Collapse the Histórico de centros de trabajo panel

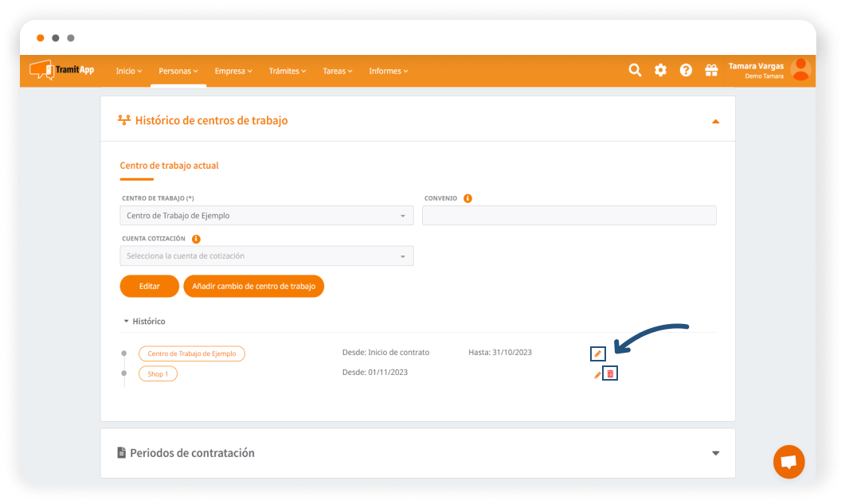pyautogui.click(x=715, y=121)
